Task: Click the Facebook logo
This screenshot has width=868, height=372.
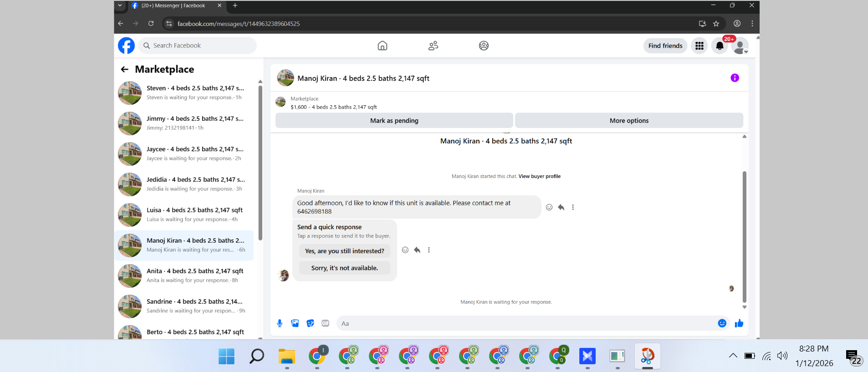Action: [x=126, y=46]
